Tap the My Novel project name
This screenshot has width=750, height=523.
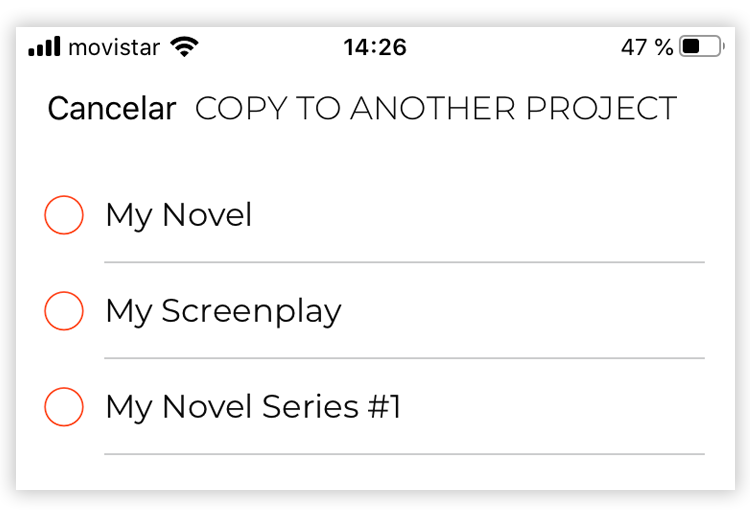click(179, 215)
